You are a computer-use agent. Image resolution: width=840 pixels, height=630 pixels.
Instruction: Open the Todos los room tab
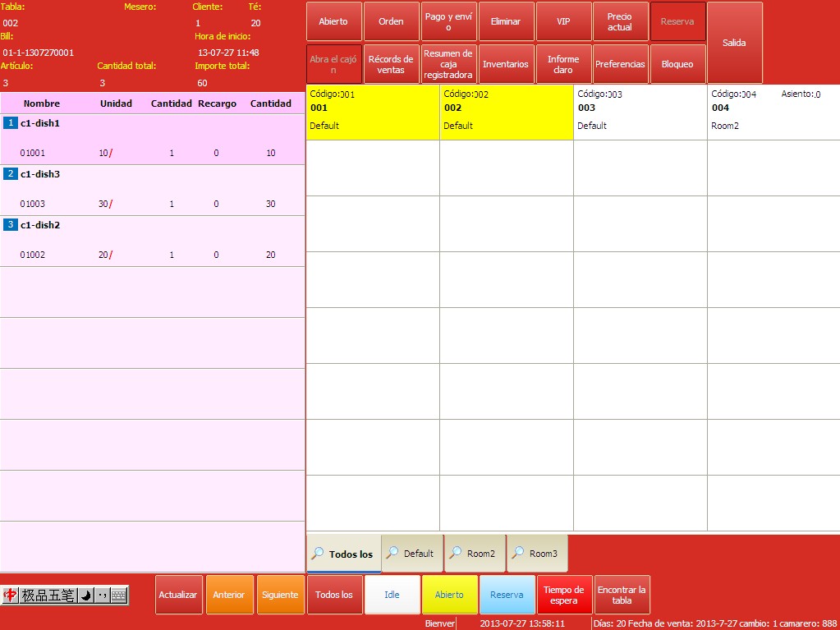click(343, 554)
